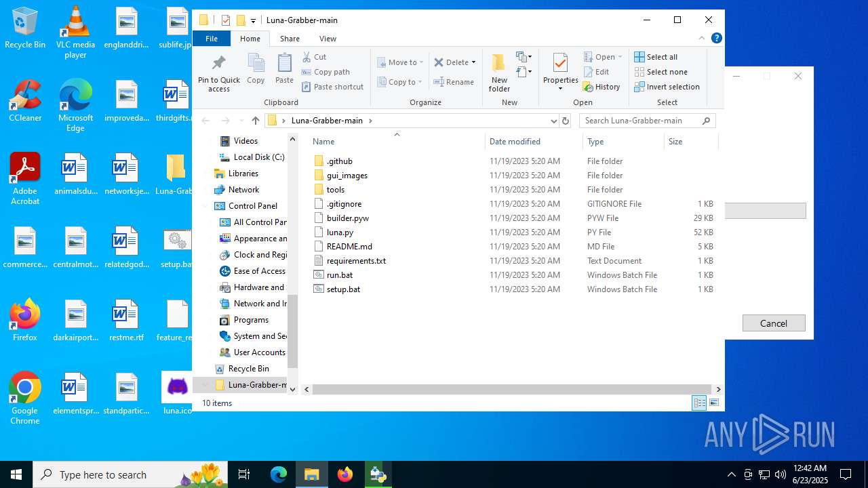
Task: Click Copy path in Clipboard group
Action: pos(325,72)
